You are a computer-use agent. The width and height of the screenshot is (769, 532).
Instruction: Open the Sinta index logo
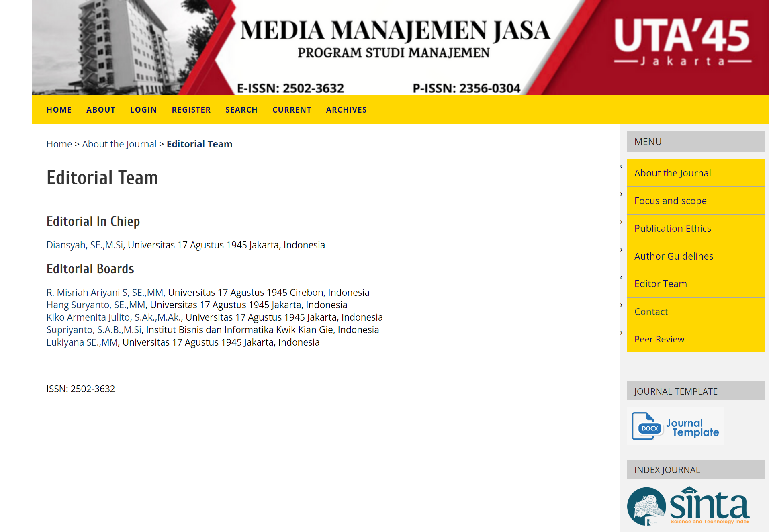coord(688,506)
